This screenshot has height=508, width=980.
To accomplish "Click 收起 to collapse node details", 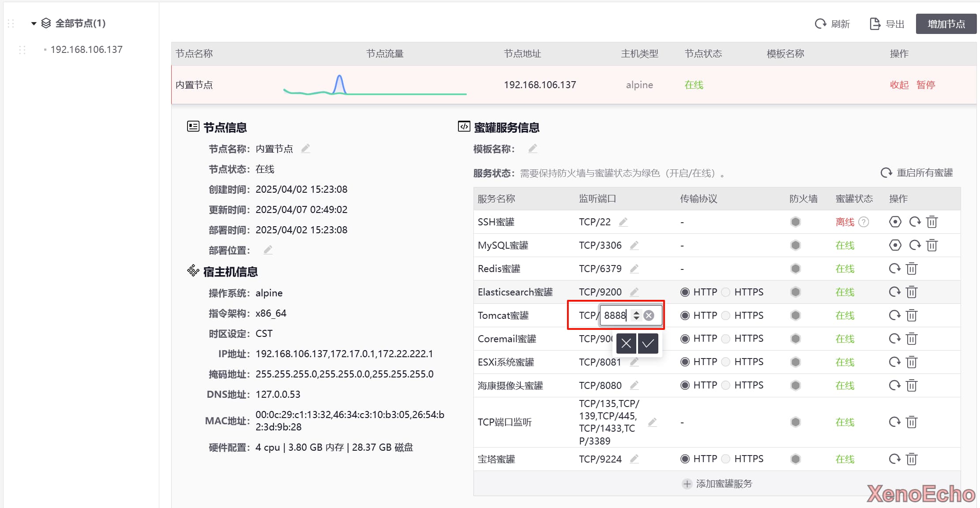I will [899, 85].
